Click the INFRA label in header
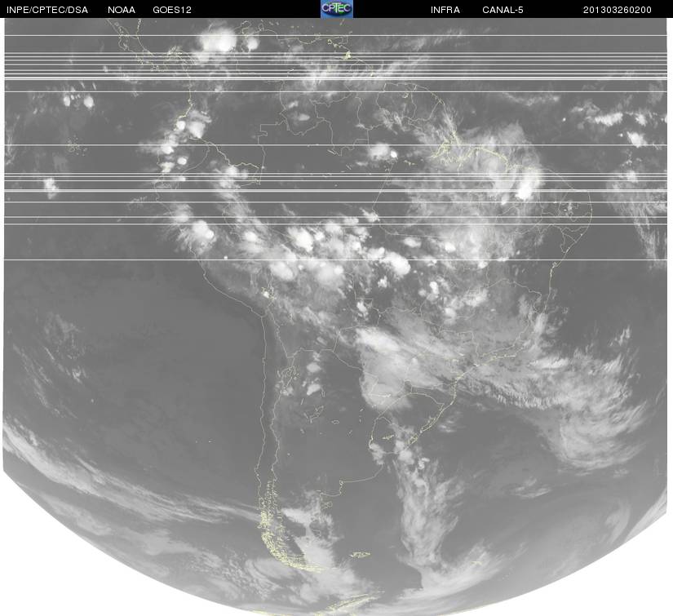This screenshot has width=673, height=616. click(445, 10)
